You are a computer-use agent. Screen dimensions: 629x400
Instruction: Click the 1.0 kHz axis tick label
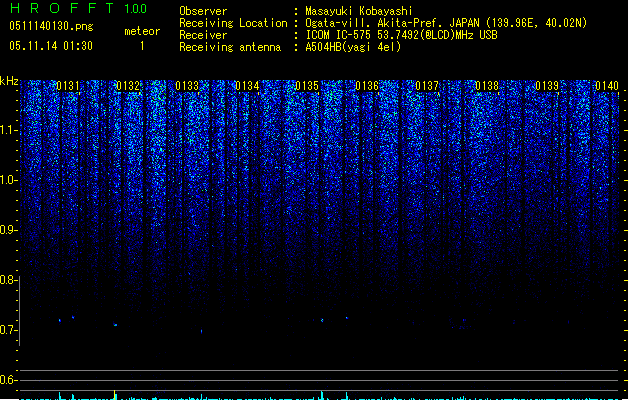pyautogui.click(x=8, y=180)
